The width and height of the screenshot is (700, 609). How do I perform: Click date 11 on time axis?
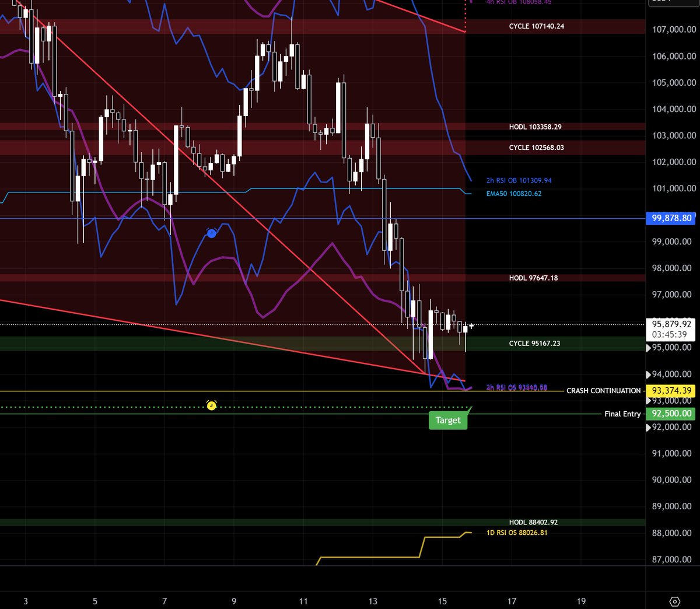tap(303, 601)
